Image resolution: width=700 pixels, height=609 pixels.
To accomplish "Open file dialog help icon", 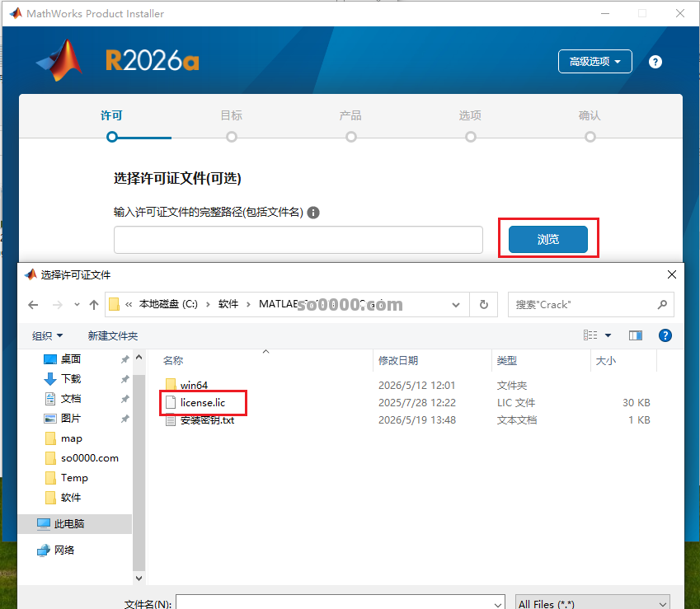I will coord(665,335).
